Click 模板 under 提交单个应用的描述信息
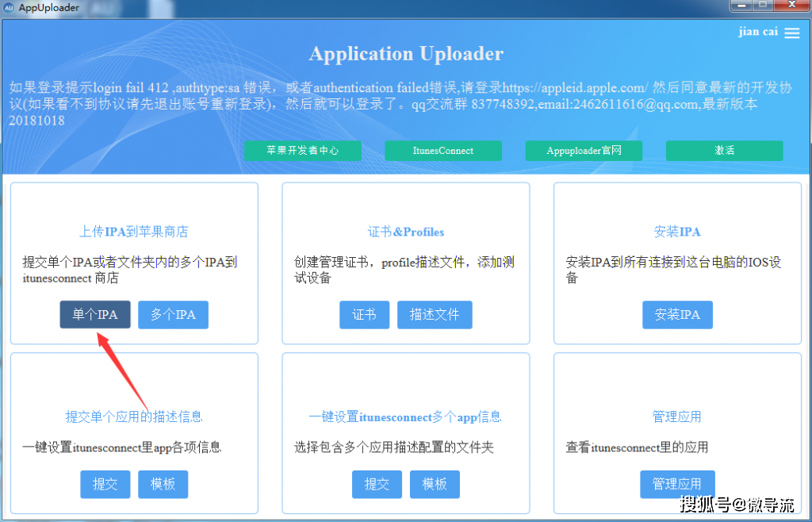The image size is (812, 522). point(163,484)
